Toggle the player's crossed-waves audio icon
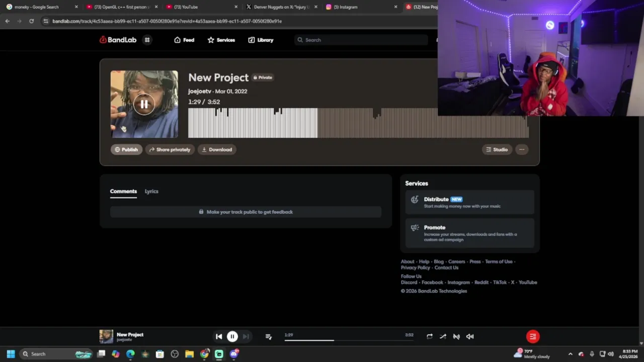Screen dimensions: 644x362 click(456, 336)
